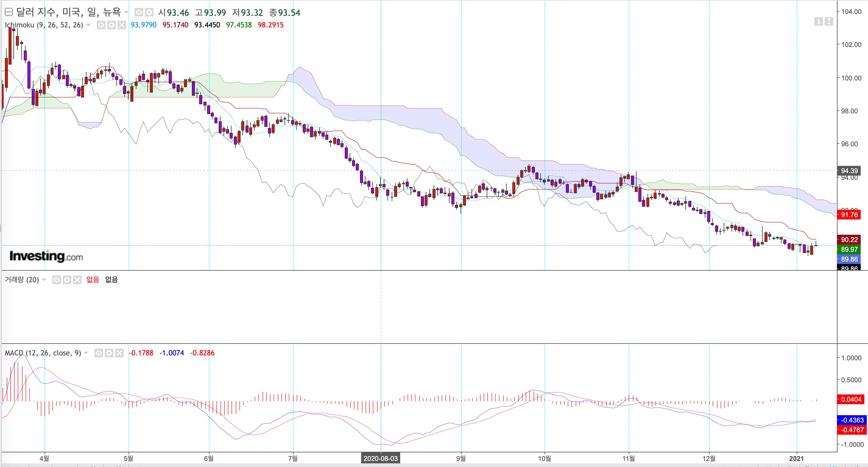Collapse the chart legend minus box

coord(9,12)
